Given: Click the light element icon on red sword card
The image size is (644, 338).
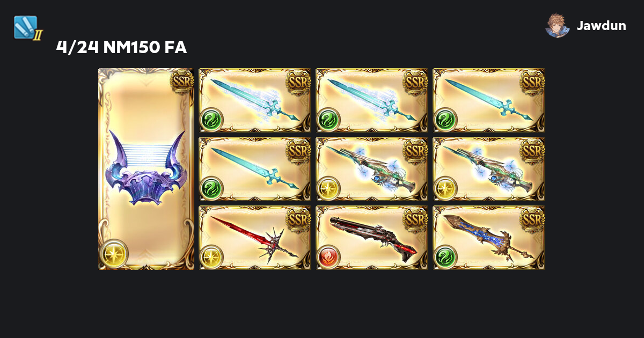Looking at the screenshot, I should point(211,257).
